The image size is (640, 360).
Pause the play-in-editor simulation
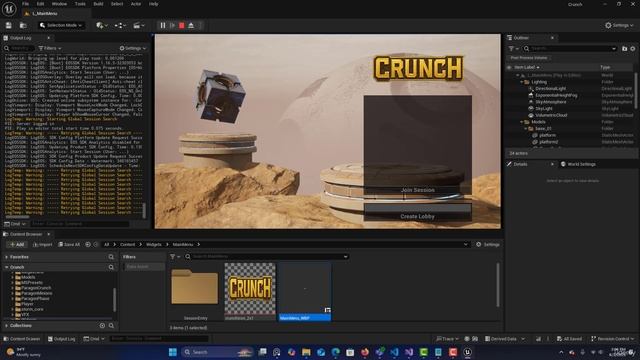(x=163, y=25)
